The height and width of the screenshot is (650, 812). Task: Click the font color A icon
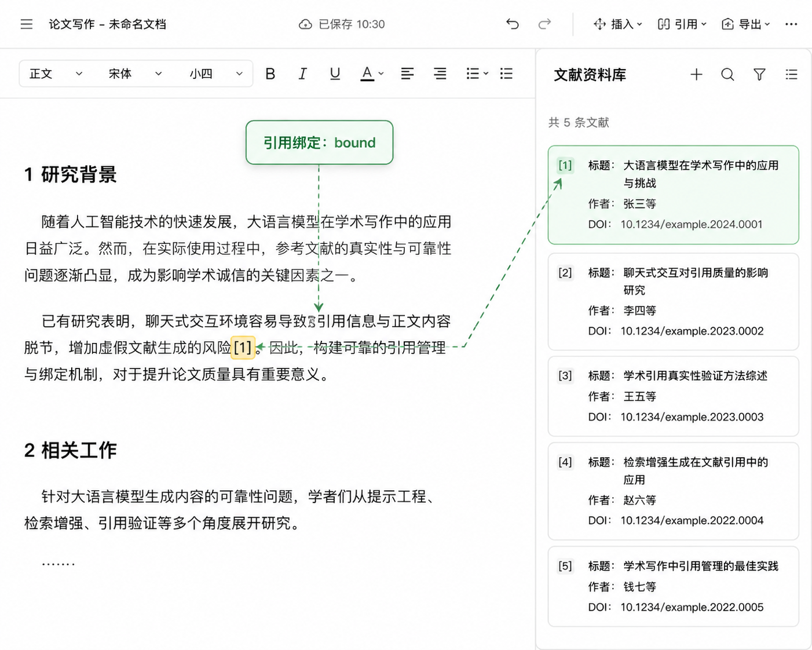[x=367, y=74]
